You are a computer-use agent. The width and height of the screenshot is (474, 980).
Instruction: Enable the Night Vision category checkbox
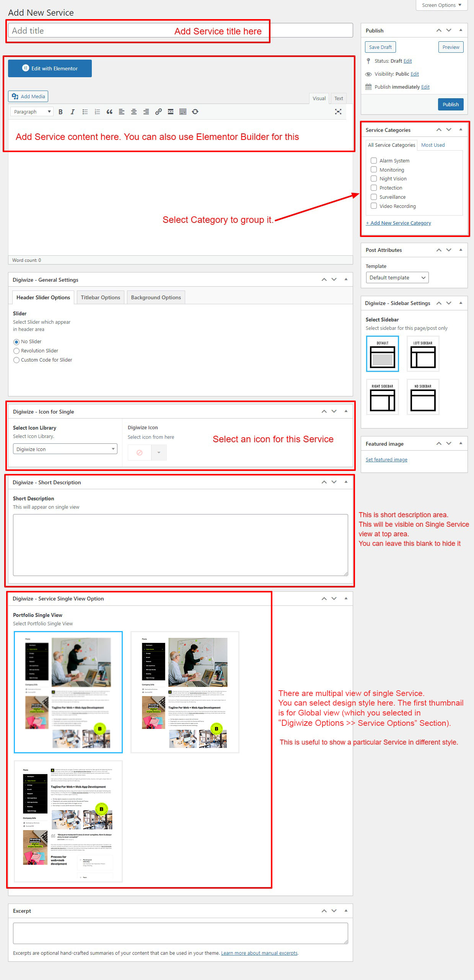pyautogui.click(x=374, y=178)
